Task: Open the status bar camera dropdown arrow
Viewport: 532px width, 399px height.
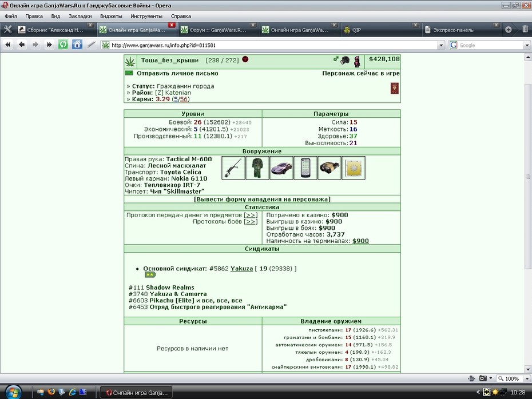Action: [491, 378]
